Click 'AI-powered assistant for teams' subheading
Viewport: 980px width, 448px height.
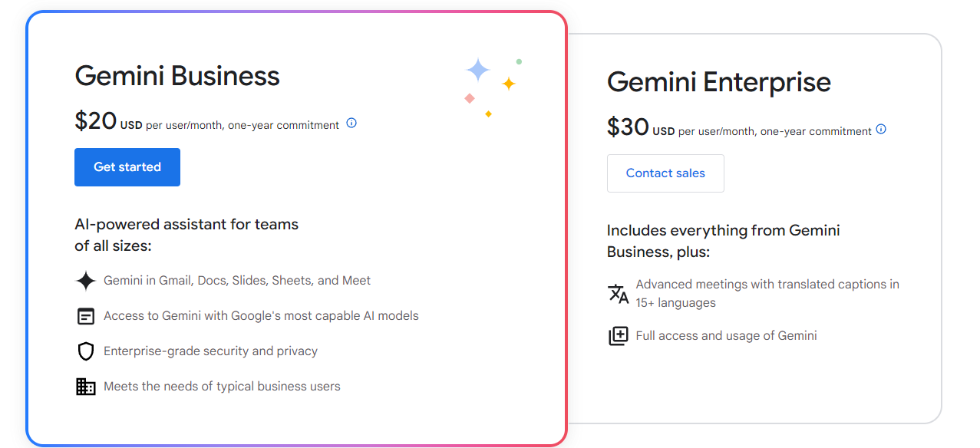click(x=186, y=225)
